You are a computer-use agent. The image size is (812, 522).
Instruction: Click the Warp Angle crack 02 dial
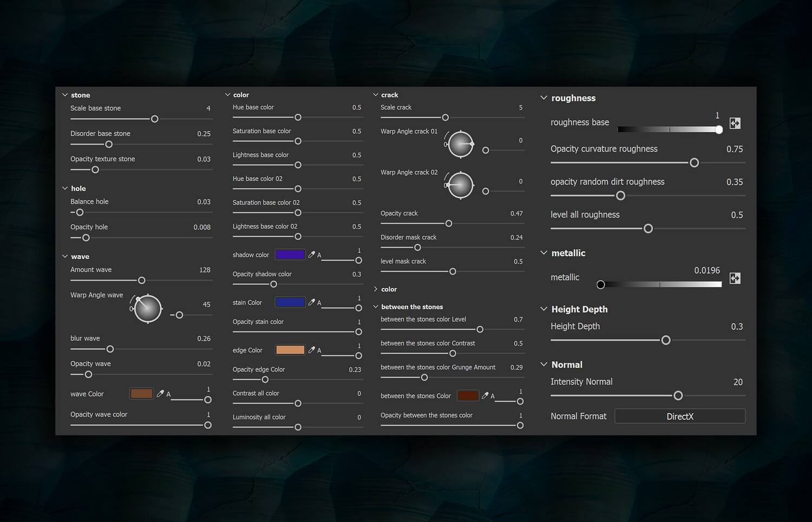(461, 185)
